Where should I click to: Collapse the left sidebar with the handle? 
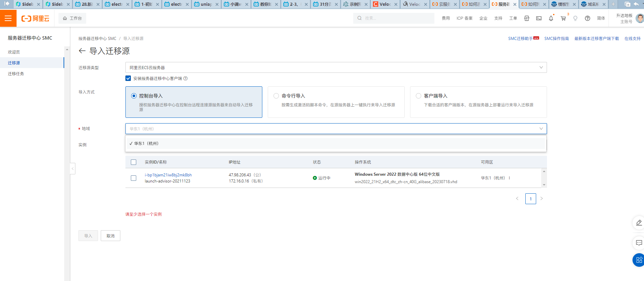pyautogui.click(x=72, y=169)
